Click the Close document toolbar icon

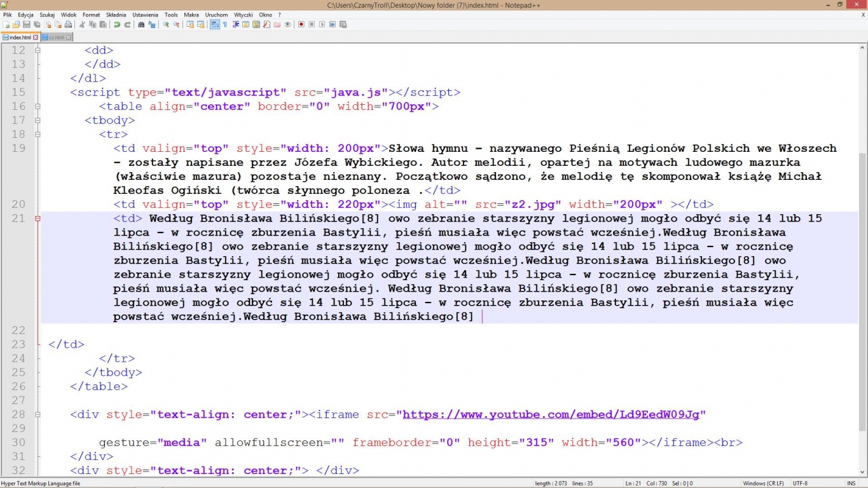coord(48,25)
